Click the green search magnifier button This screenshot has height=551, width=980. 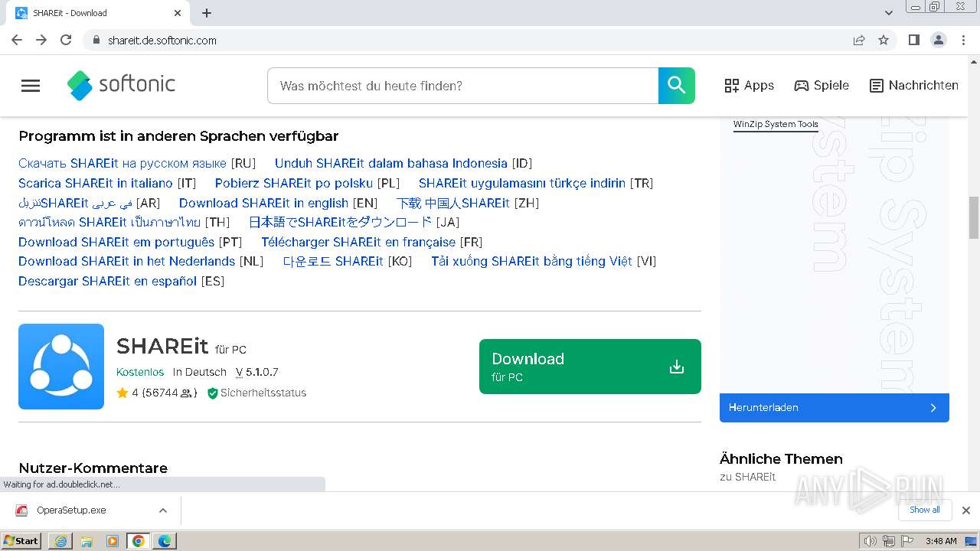(x=677, y=86)
